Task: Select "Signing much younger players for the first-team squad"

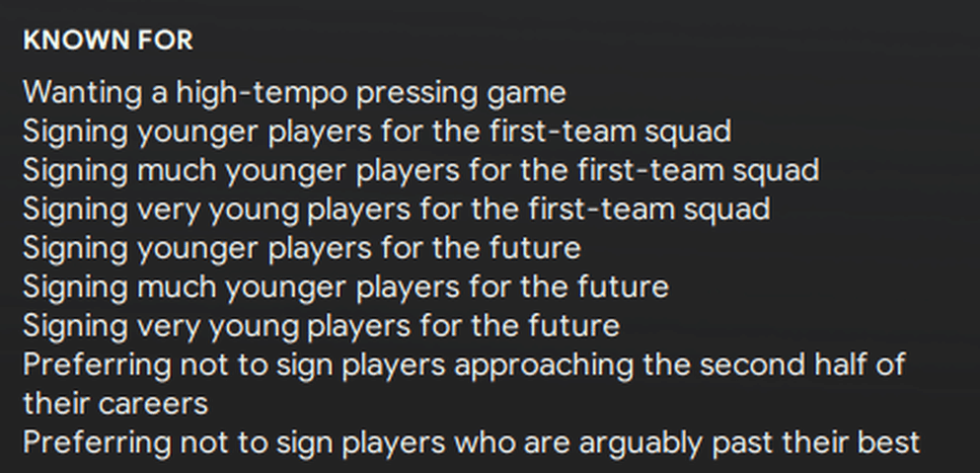Action: tap(420, 170)
